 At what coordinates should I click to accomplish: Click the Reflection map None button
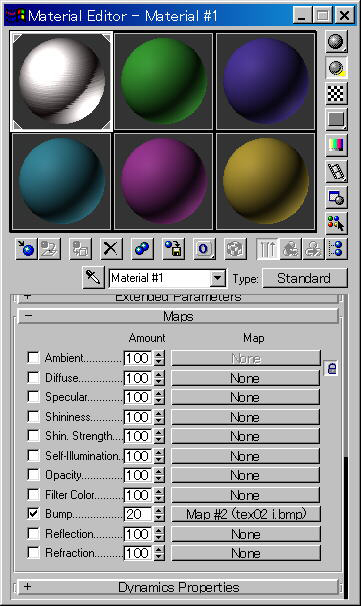tap(246, 534)
